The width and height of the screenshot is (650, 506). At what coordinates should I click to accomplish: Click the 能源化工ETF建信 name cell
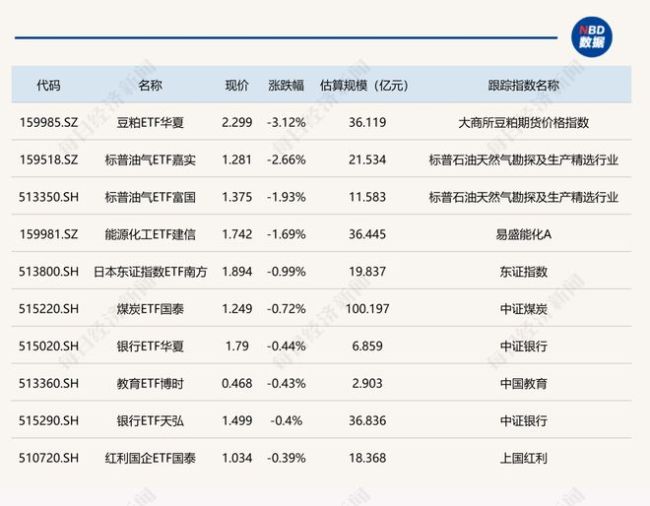point(150,235)
